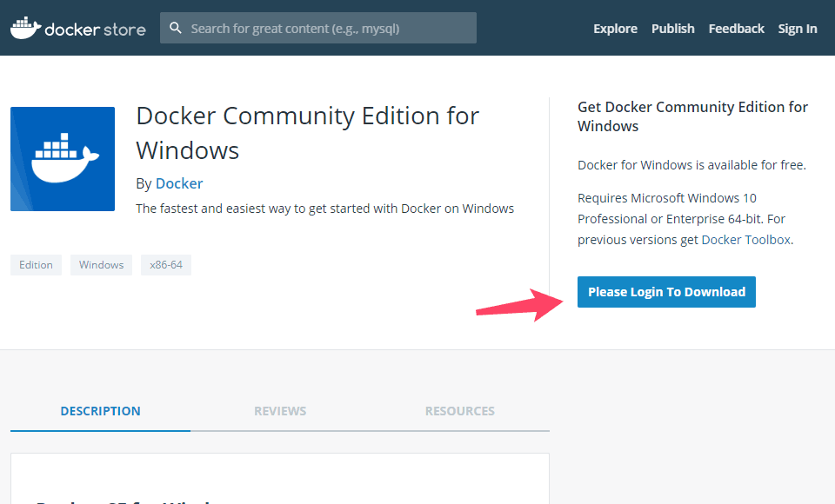Click the 'fastest and easiest way' tagline
Screen dimensions: 835x504
(x=324, y=208)
